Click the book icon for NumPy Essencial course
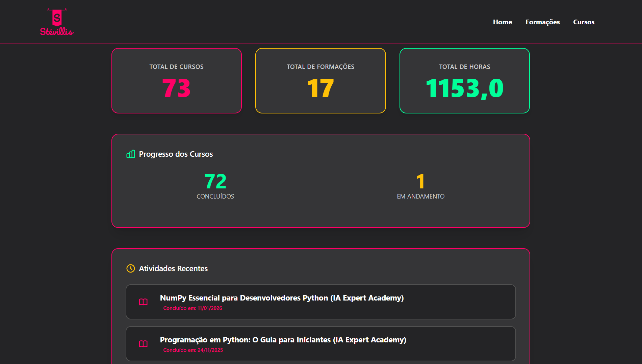642x364 pixels. point(143,302)
